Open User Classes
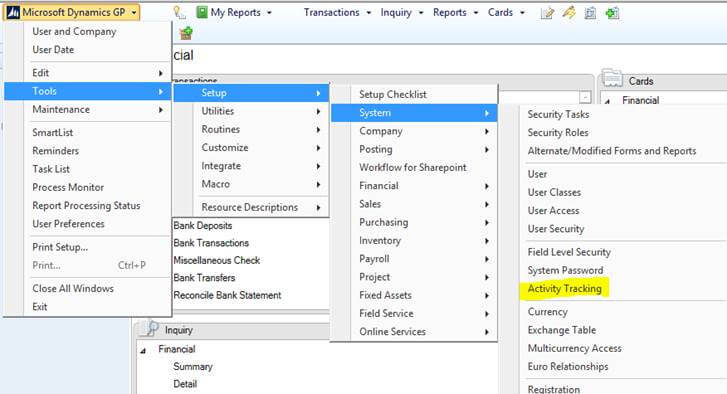Screen dimensions: 727x394 [x=554, y=192]
